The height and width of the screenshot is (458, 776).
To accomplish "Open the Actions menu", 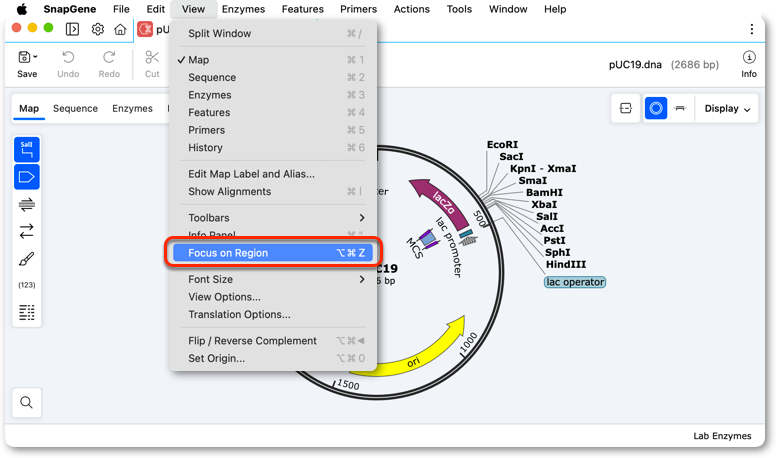I will pyautogui.click(x=411, y=9).
